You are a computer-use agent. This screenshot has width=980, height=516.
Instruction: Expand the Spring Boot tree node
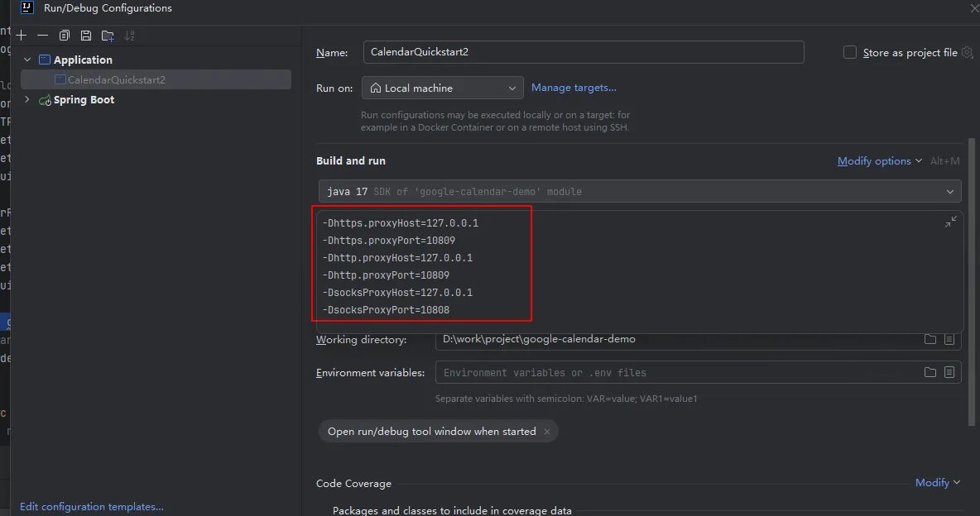pyautogui.click(x=27, y=99)
